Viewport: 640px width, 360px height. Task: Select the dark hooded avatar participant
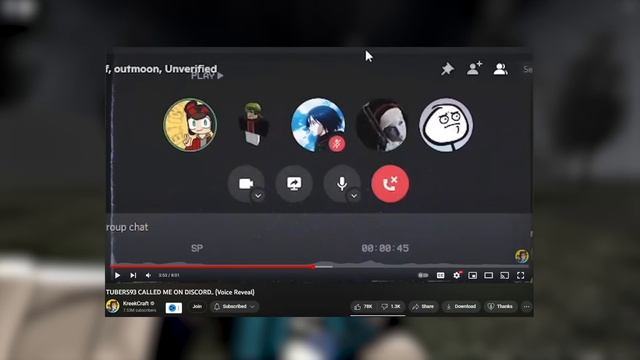click(x=382, y=125)
